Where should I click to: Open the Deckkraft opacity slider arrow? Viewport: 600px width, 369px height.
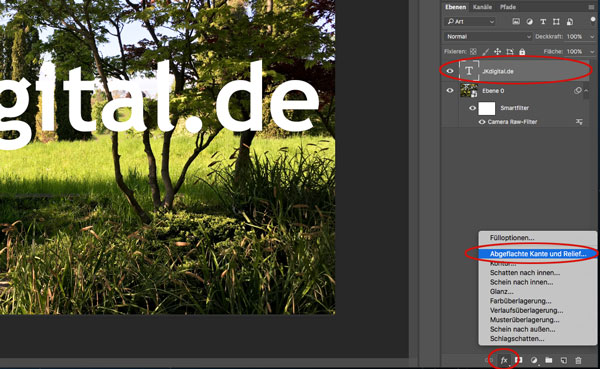(592, 37)
